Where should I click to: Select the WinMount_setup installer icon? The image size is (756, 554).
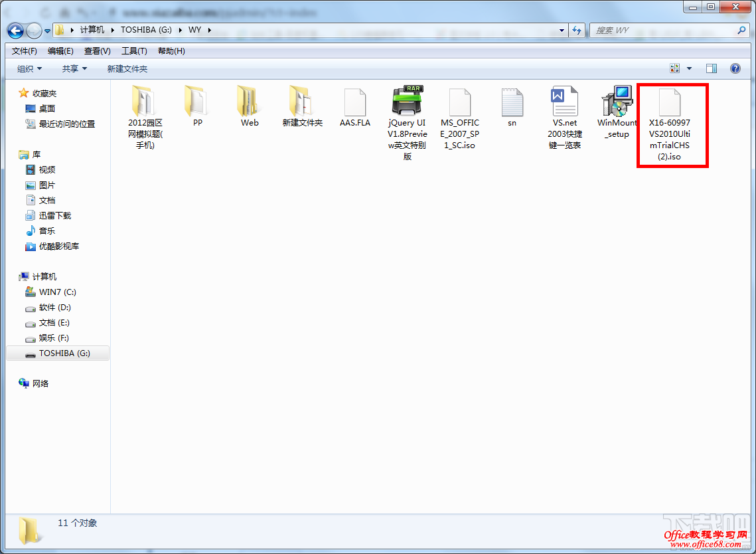coord(617,101)
